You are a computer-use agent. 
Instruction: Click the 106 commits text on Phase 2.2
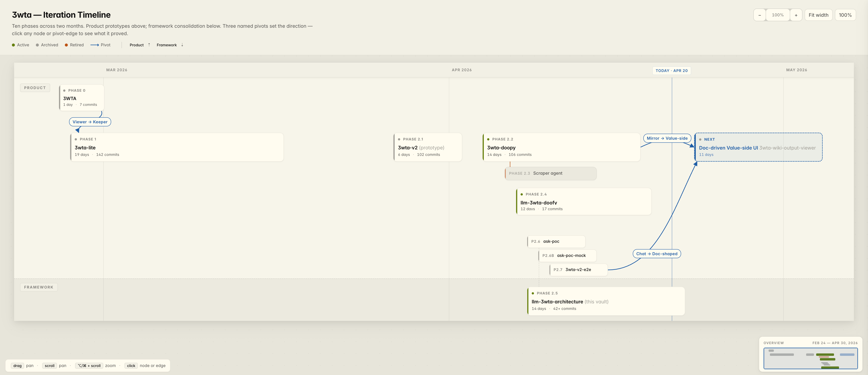pos(520,155)
